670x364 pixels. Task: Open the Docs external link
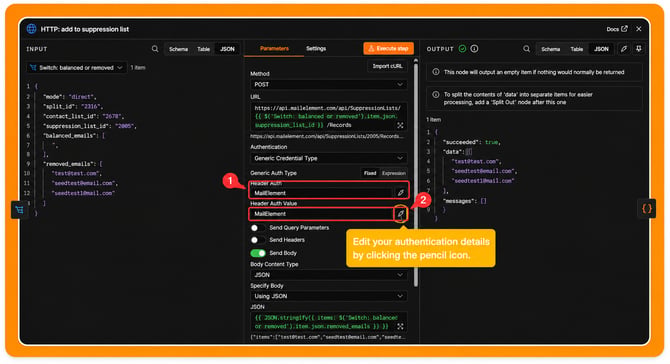click(x=617, y=29)
